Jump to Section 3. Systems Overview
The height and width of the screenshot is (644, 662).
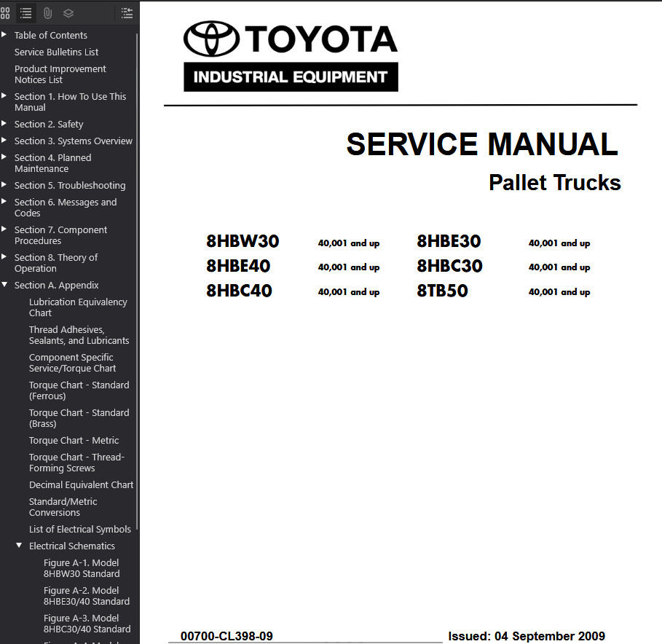click(73, 141)
